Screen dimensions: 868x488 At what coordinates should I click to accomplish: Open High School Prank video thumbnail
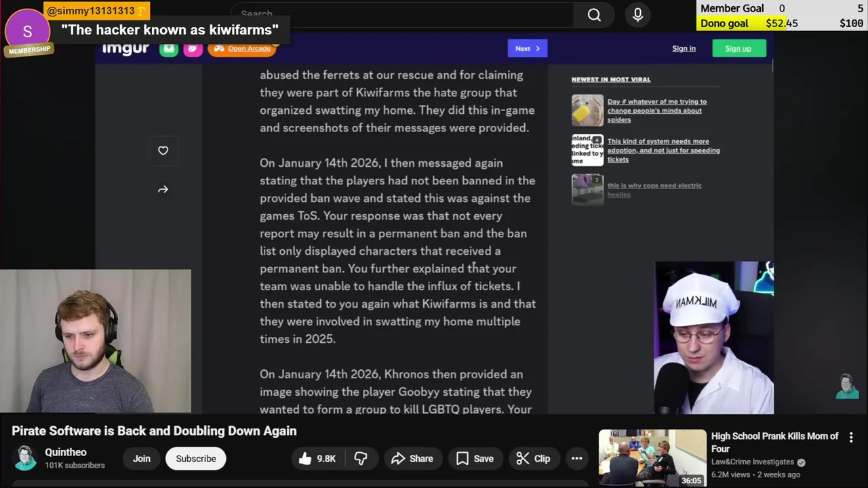click(652, 457)
